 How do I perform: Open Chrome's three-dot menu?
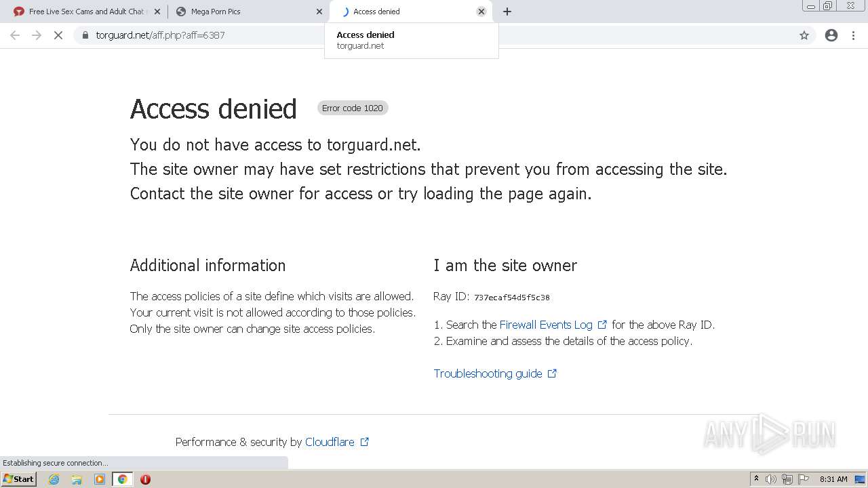click(853, 35)
